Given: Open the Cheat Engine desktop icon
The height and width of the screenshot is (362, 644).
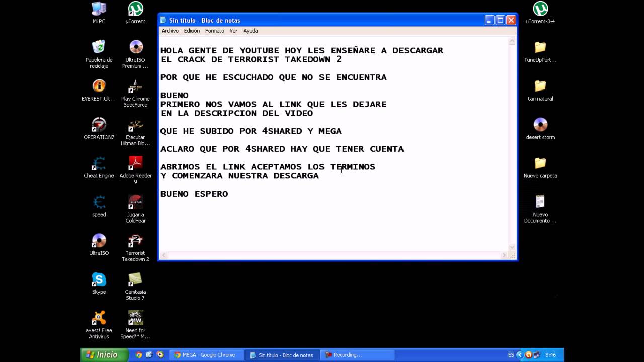Looking at the screenshot, I should pos(99,167).
